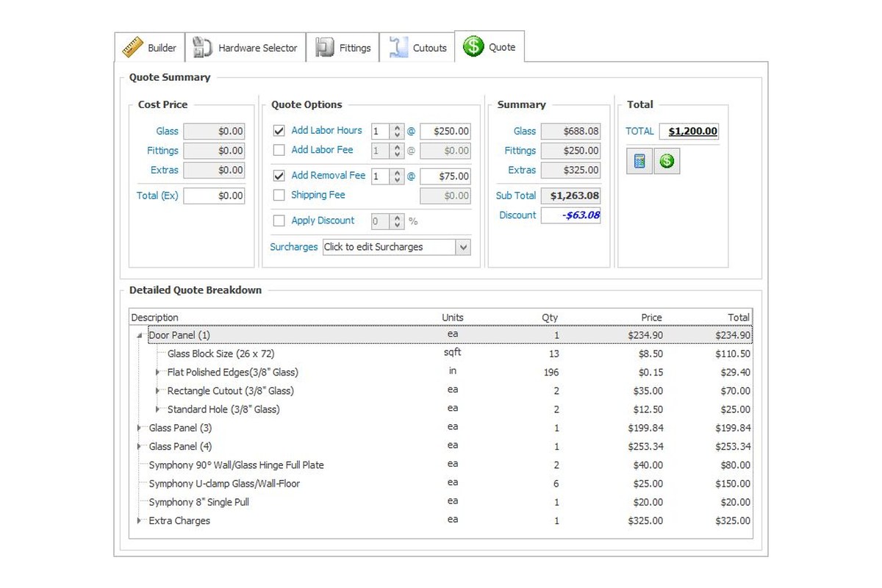Screen dimensions: 882x588
Task: Click the Fittings tab icon
Action: (x=325, y=48)
